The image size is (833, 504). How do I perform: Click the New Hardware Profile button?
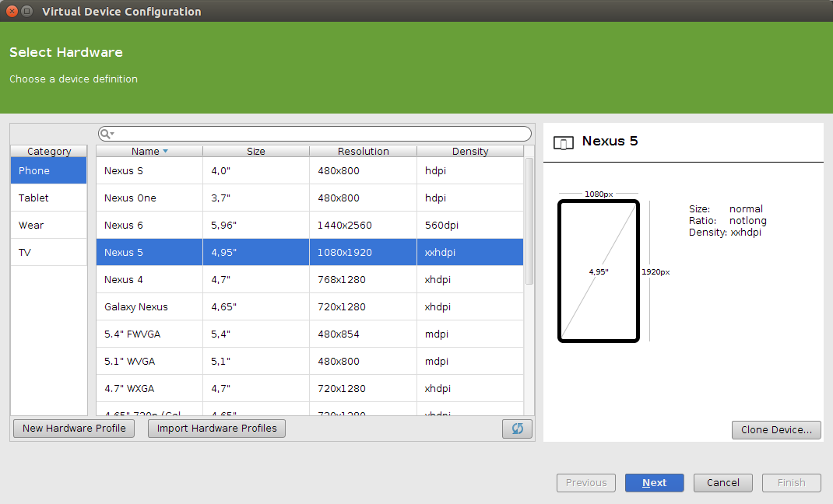pos(74,429)
